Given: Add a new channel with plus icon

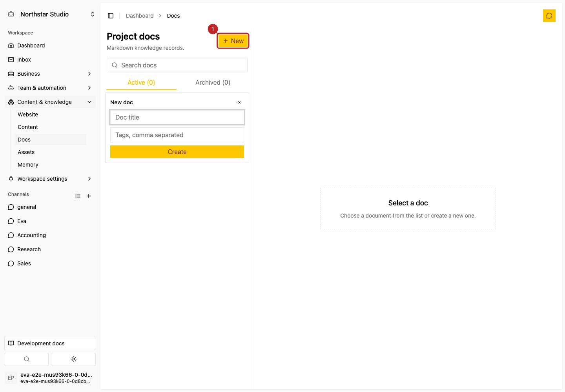Looking at the screenshot, I should [x=89, y=196].
